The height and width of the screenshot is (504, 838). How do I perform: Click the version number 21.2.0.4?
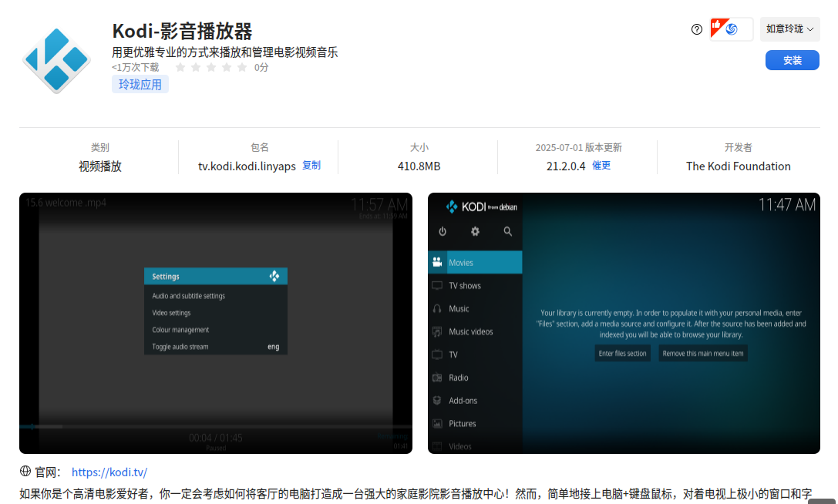click(565, 166)
